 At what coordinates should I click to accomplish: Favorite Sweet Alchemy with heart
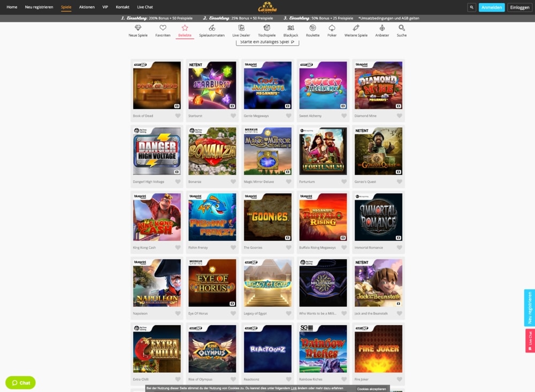[344, 116]
